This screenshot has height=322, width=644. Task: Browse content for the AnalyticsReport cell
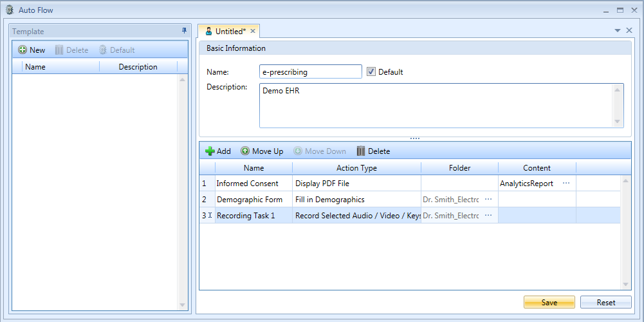(566, 184)
